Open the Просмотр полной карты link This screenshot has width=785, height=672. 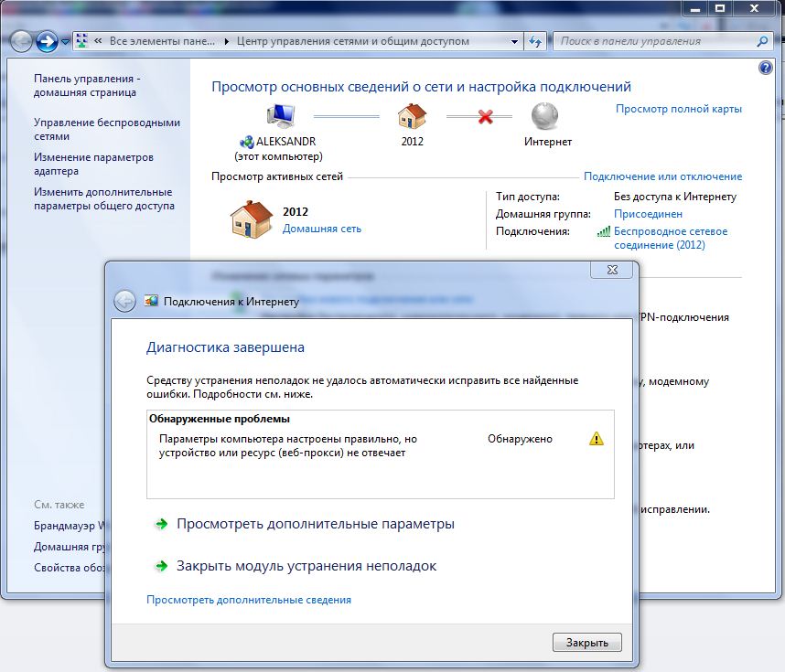pyautogui.click(x=678, y=109)
